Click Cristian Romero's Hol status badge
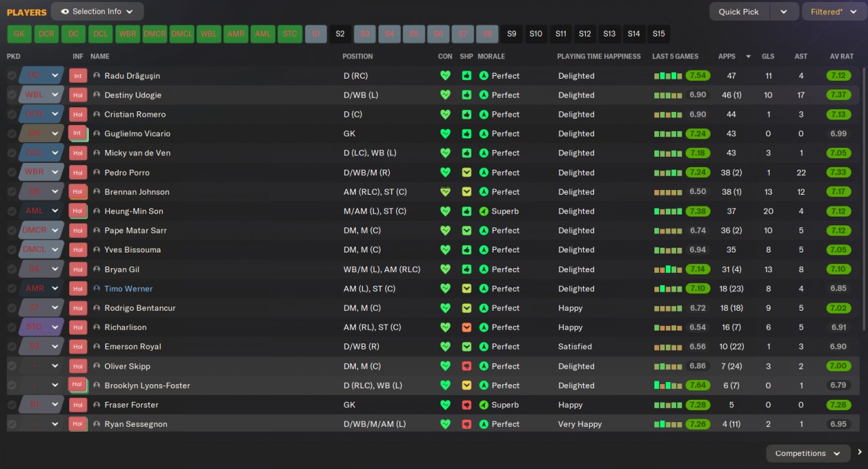This screenshot has width=868, height=469. (78, 114)
